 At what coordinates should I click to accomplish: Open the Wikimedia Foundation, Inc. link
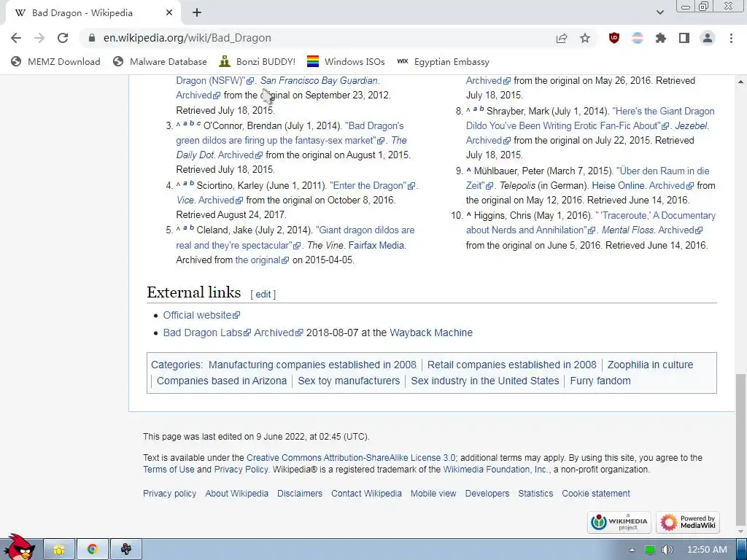click(495, 470)
